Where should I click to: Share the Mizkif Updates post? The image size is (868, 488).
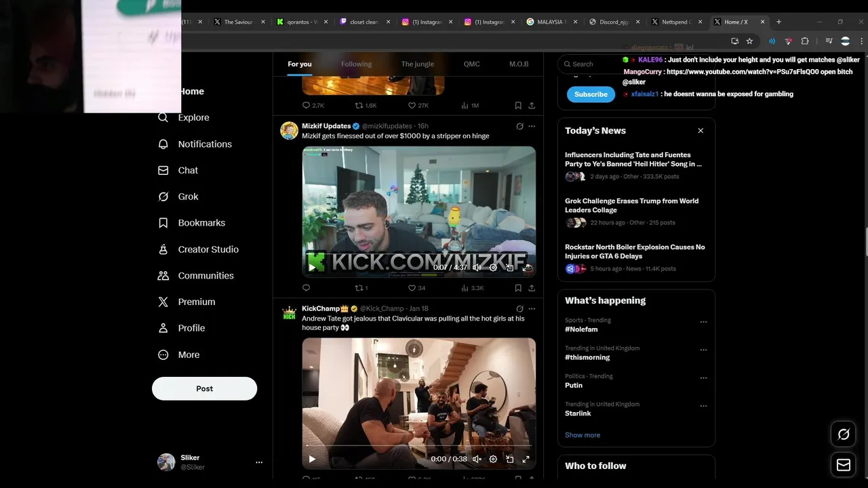click(x=532, y=288)
